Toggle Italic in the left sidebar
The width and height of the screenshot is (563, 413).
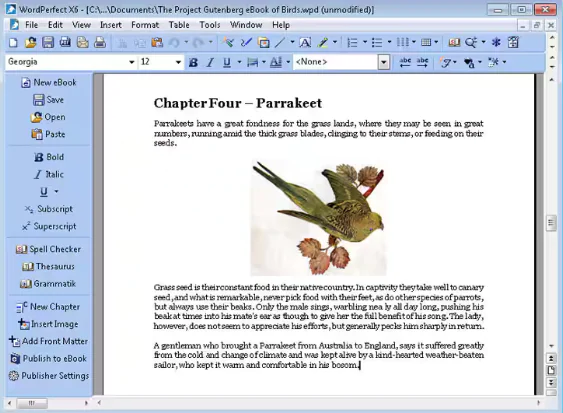[49, 174]
